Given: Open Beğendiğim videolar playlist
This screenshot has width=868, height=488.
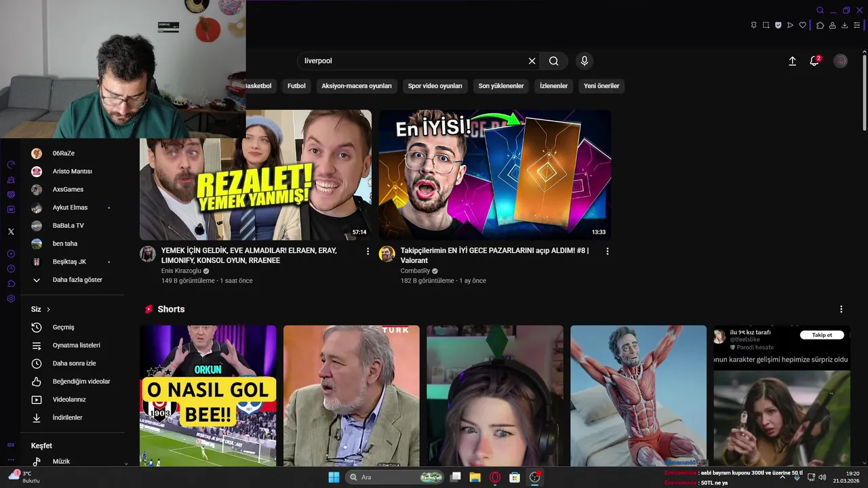Looking at the screenshot, I should tap(73, 382).
